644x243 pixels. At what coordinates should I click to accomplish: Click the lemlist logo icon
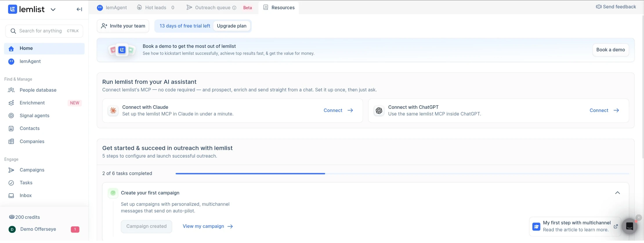click(x=12, y=9)
